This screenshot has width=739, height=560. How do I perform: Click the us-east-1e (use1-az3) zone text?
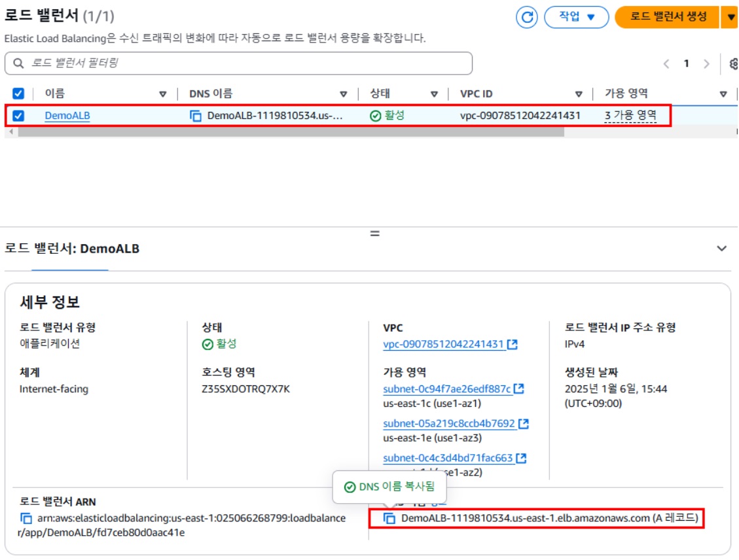[x=432, y=438]
